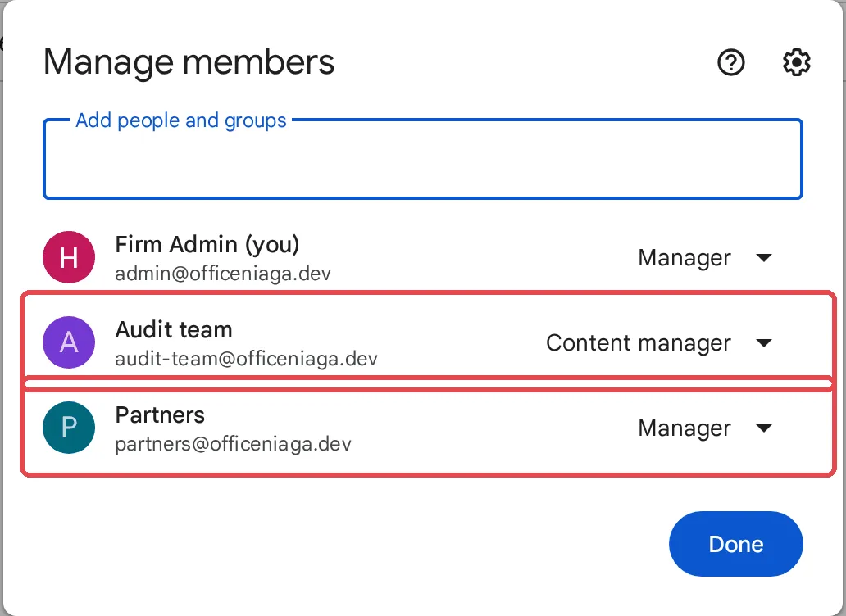Confirm with the Done button
The image size is (846, 616).
click(736, 544)
